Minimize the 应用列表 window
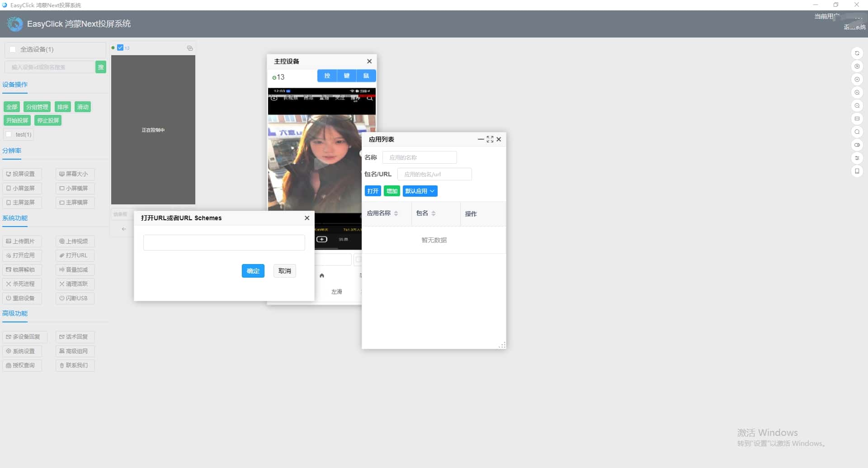The image size is (868, 468). [x=481, y=139]
